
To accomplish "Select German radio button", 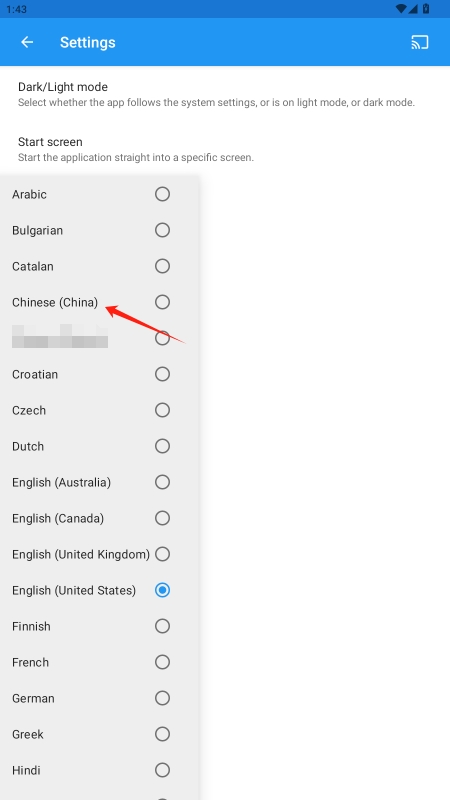I will (162, 698).
